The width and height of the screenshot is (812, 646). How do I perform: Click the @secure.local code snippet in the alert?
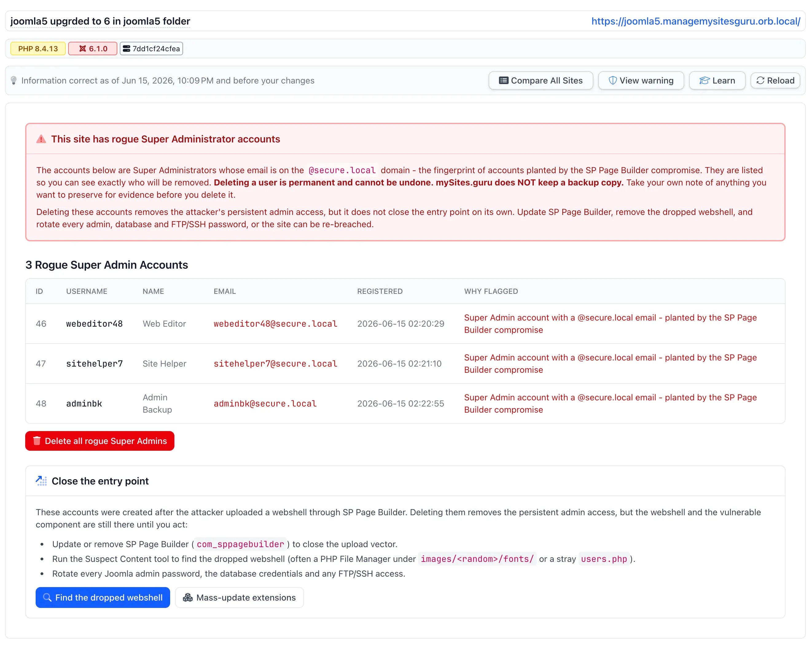(x=342, y=170)
